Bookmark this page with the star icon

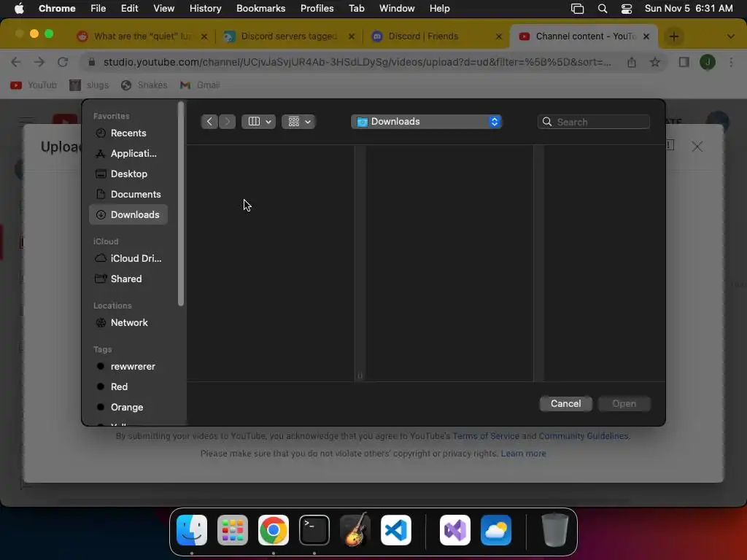[x=655, y=63]
